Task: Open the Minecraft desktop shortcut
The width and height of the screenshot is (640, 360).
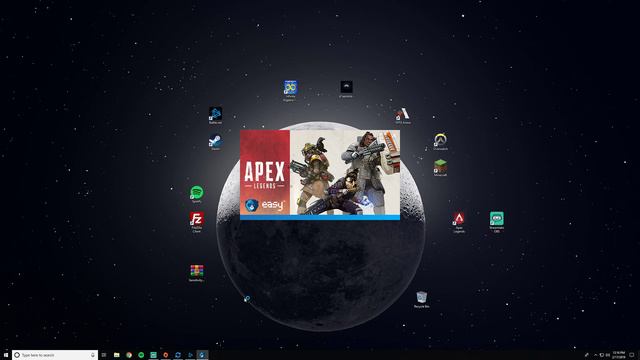Action: pyautogui.click(x=440, y=168)
